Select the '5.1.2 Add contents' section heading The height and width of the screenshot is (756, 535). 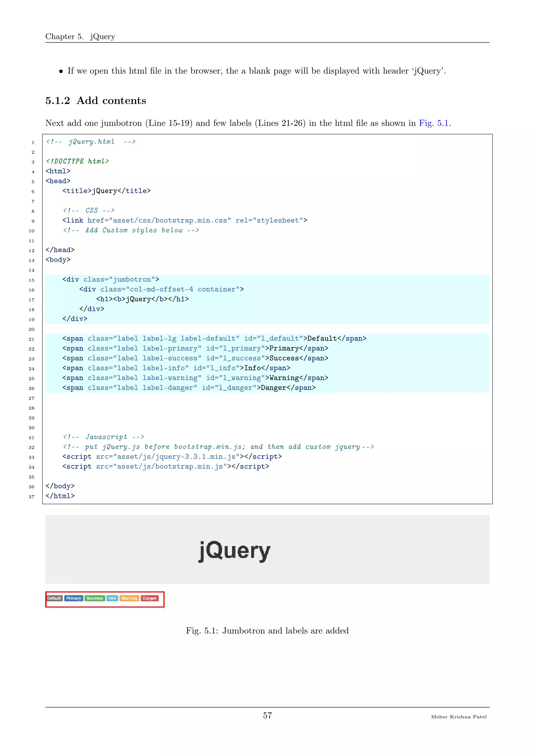point(96,101)
